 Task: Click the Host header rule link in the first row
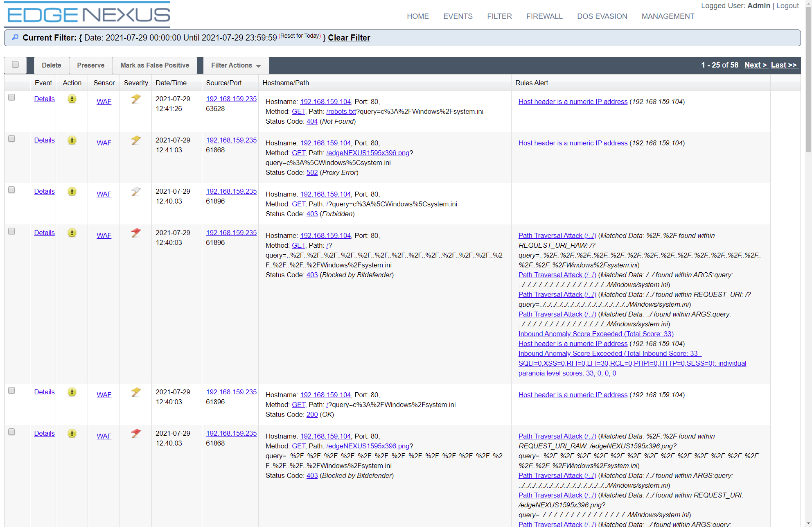click(573, 102)
